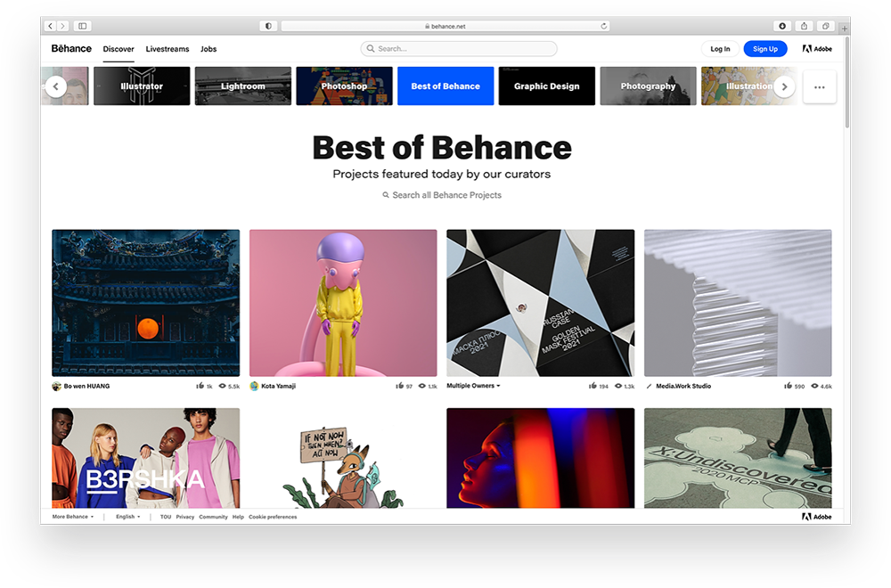Screen dimensions: 891x588
Task: Open the Livestreams tab
Action: [x=168, y=49]
